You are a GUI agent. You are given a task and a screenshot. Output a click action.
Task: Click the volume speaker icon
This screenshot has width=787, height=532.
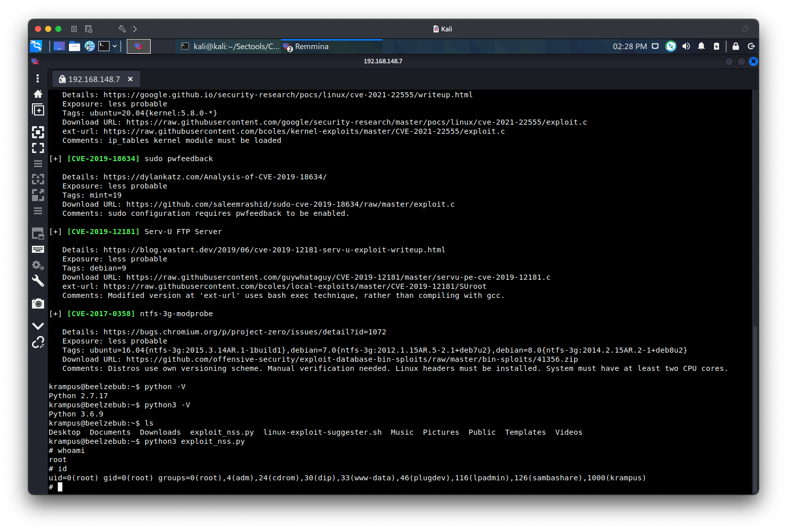click(x=686, y=46)
